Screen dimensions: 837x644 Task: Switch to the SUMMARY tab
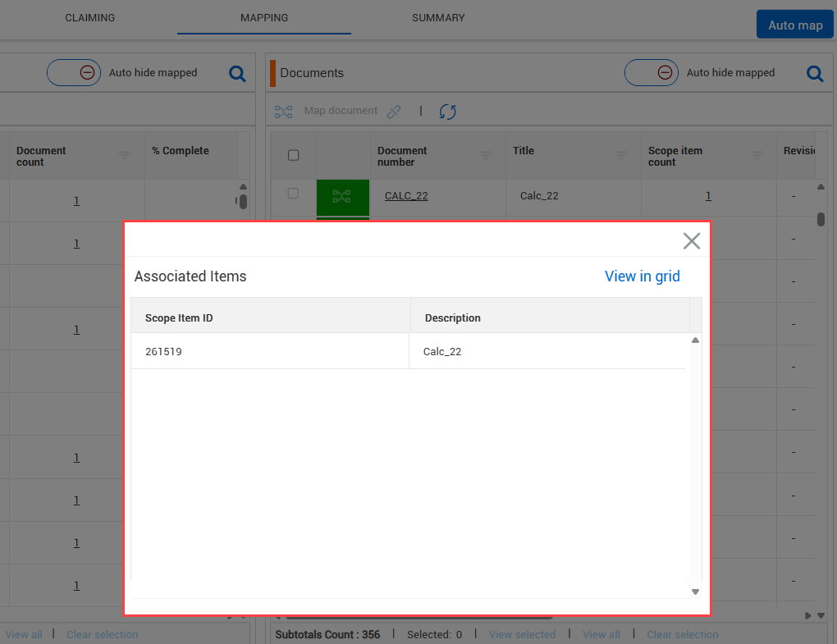click(x=438, y=18)
